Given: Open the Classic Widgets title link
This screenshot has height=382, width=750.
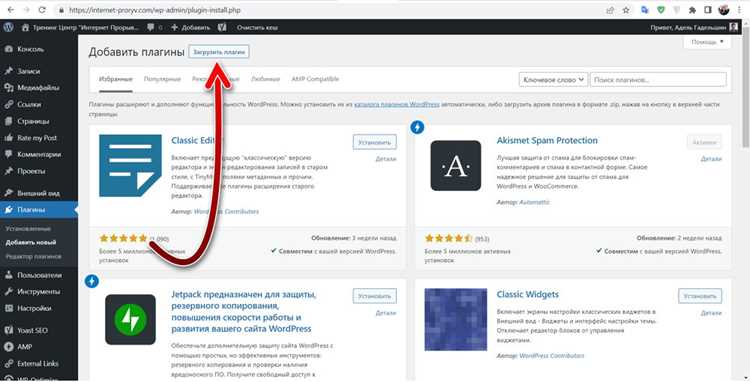Looking at the screenshot, I should pos(528,295).
